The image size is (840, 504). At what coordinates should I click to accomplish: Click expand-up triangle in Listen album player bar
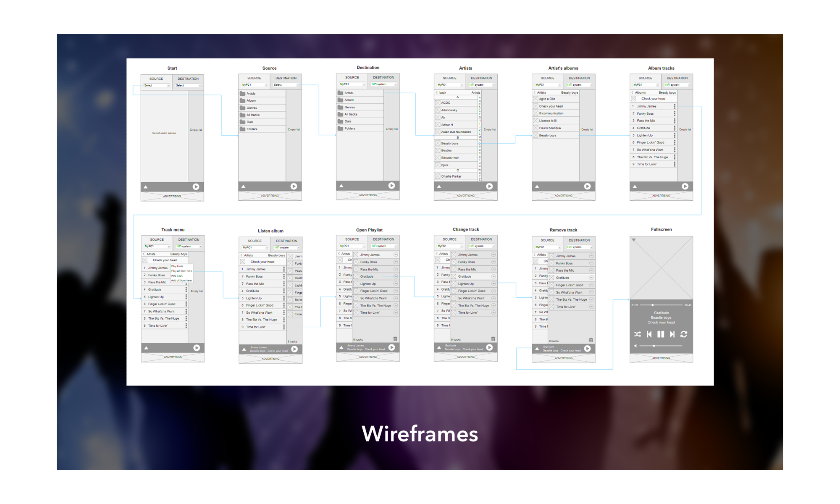(244, 349)
